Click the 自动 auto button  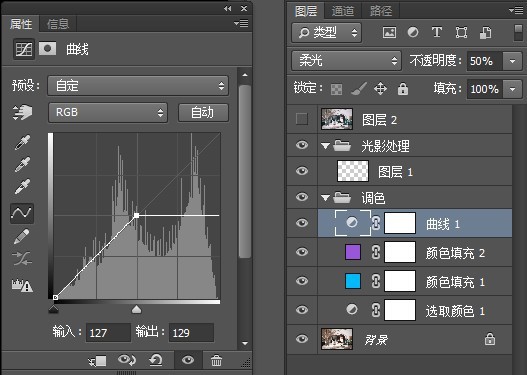[x=203, y=113]
